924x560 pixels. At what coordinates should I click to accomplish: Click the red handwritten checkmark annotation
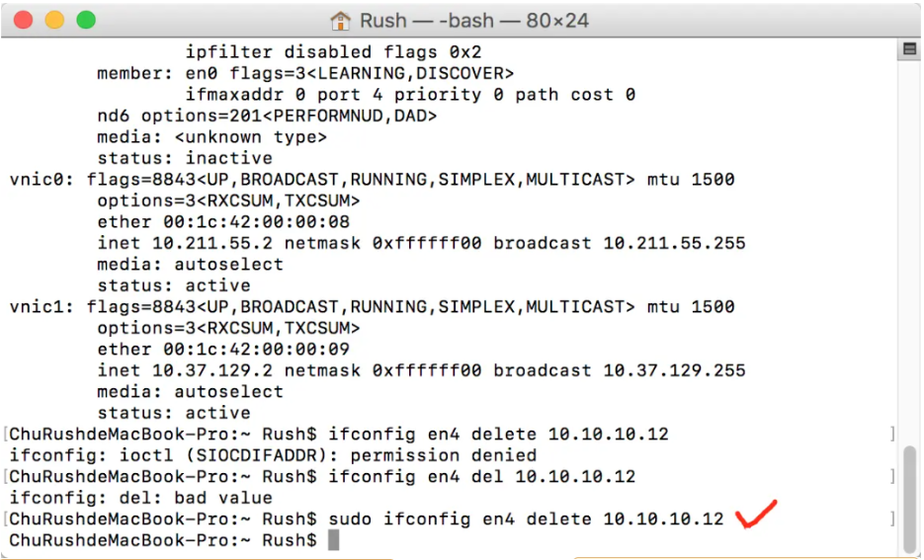[x=756, y=514]
